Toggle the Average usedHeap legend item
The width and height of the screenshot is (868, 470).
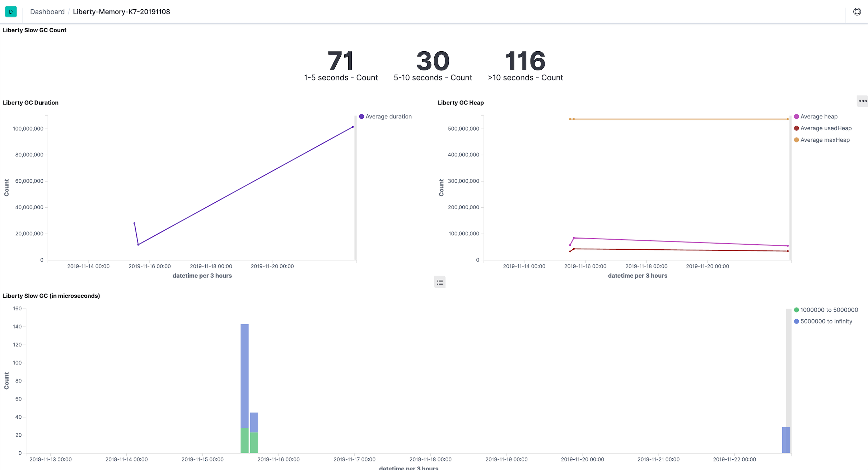point(826,128)
